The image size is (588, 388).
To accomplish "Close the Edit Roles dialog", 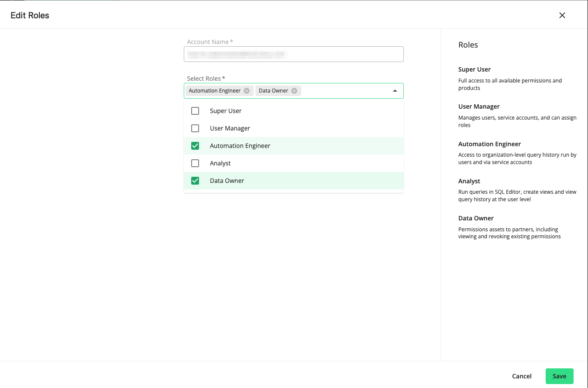I will coord(562,15).
